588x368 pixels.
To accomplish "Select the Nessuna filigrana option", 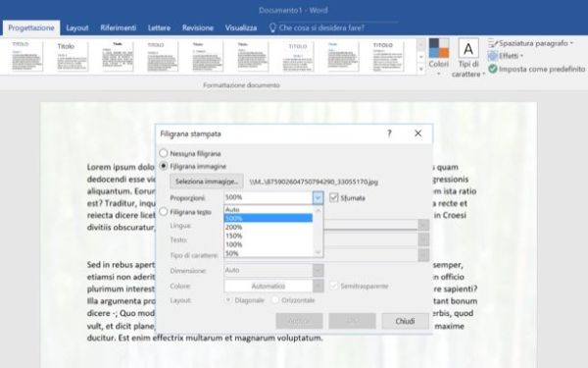I will pos(190,153).
